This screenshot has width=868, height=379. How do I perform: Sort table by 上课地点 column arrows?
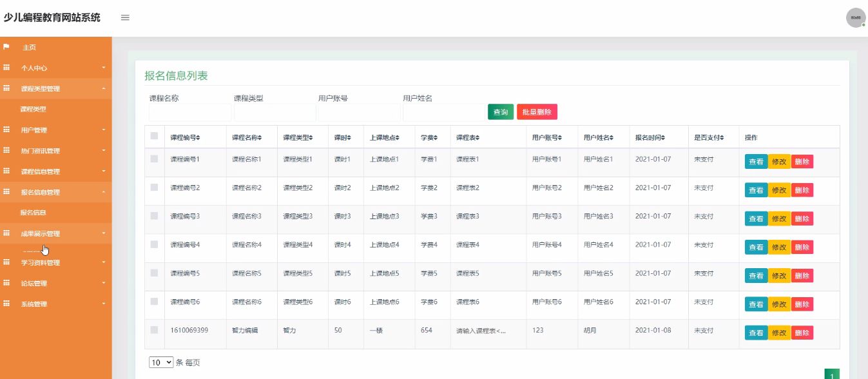[x=398, y=137]
